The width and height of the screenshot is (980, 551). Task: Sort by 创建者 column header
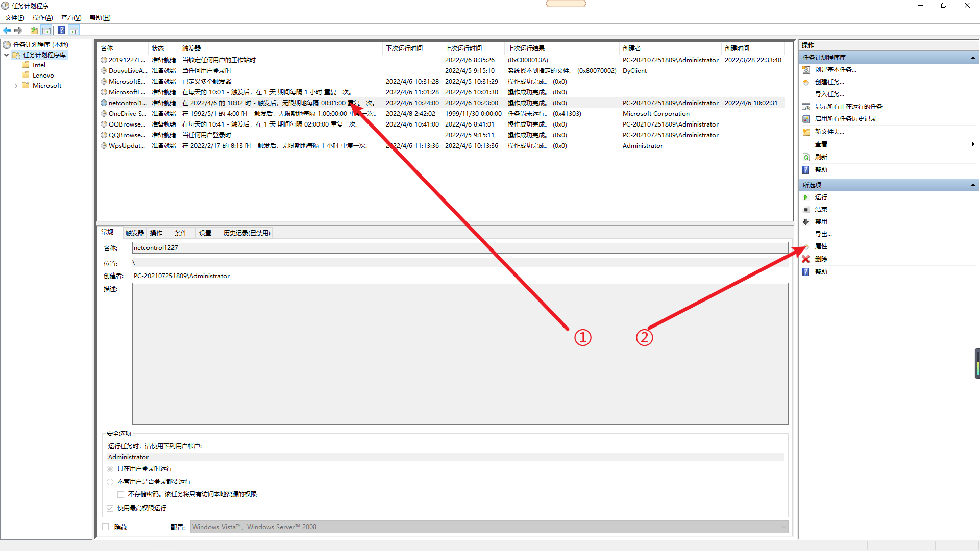(x=670, y=48)
